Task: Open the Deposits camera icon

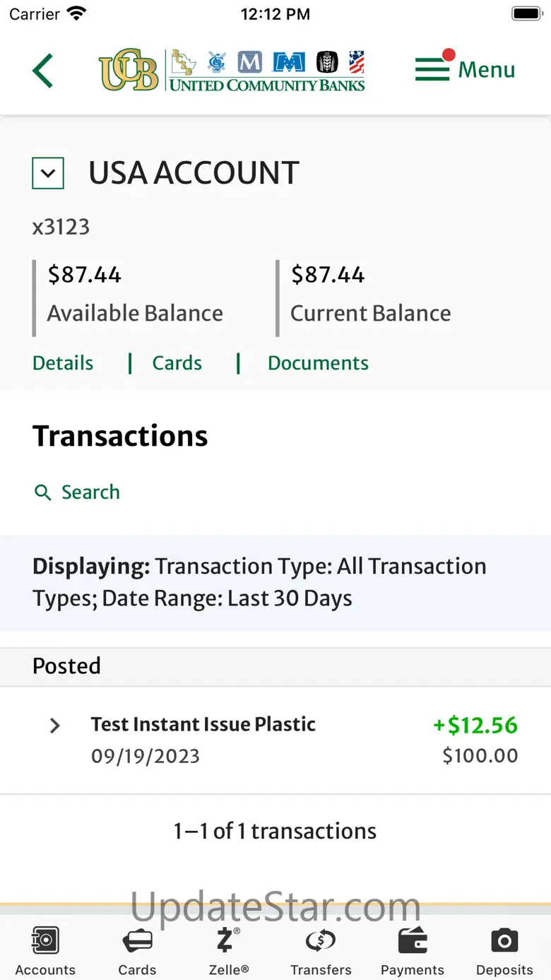Action: click(504, 940)
